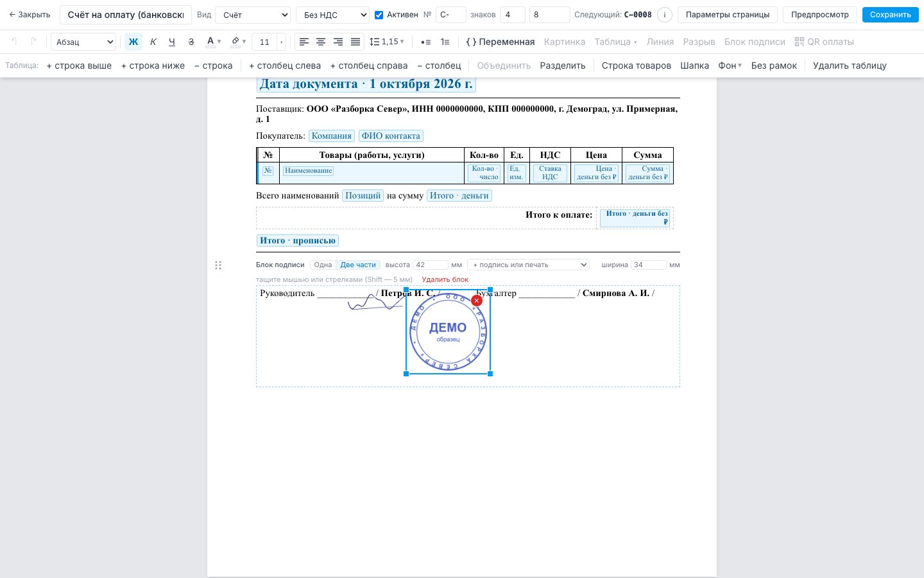
Task: Insert a { } Переменная variable
Action: coord(500,42)
